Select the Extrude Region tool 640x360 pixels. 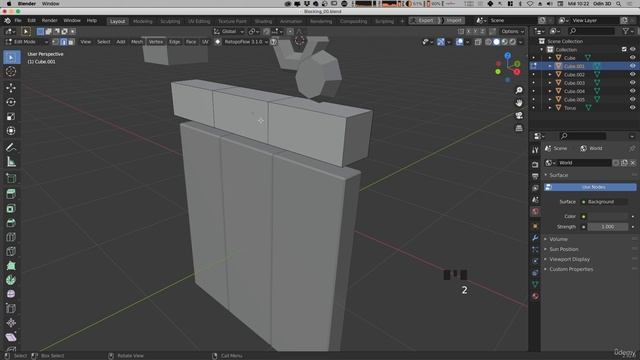point(11,194)
